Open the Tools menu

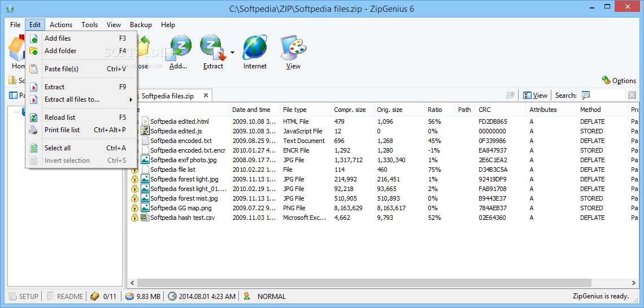coord(89,25)
